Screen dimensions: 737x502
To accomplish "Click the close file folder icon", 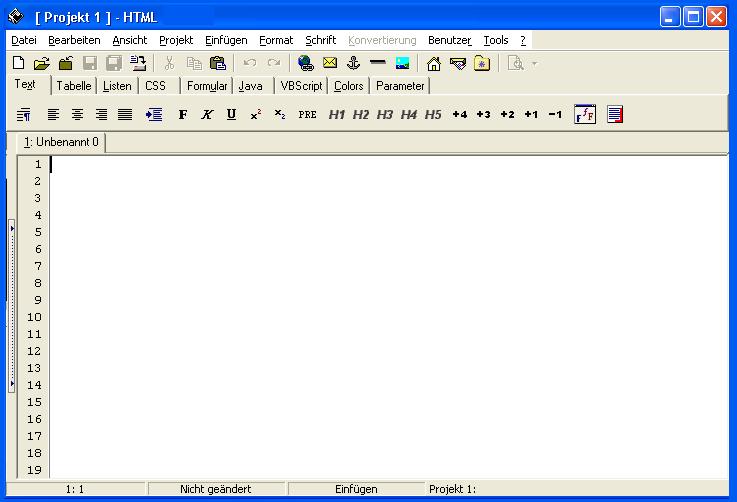I will click(x=66, y=63).
